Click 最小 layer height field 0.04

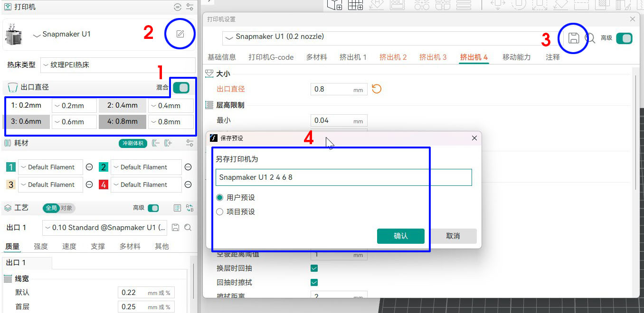pyautogui.click(x=339, y=120)
